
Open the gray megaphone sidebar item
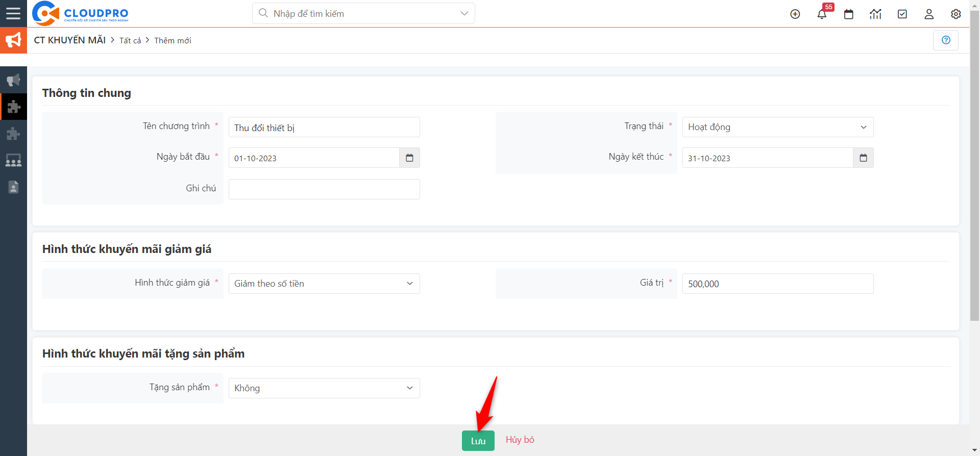[x=13, y=80]
